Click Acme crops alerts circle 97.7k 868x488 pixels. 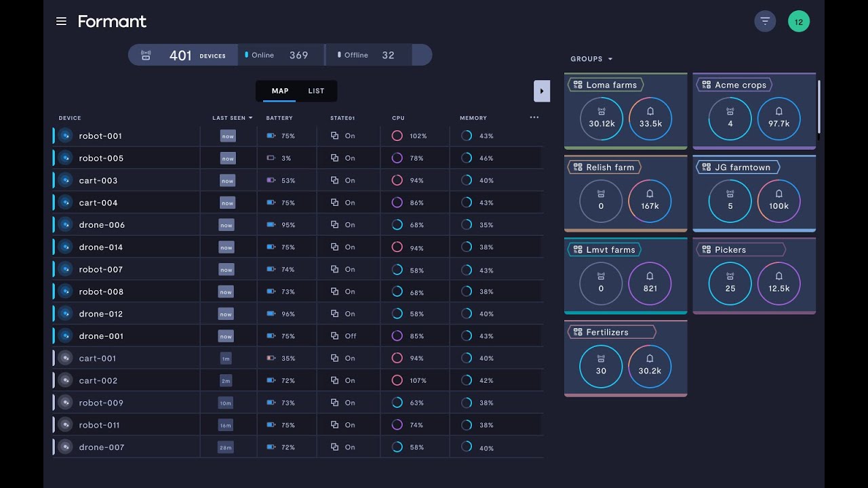coord(779,119)
